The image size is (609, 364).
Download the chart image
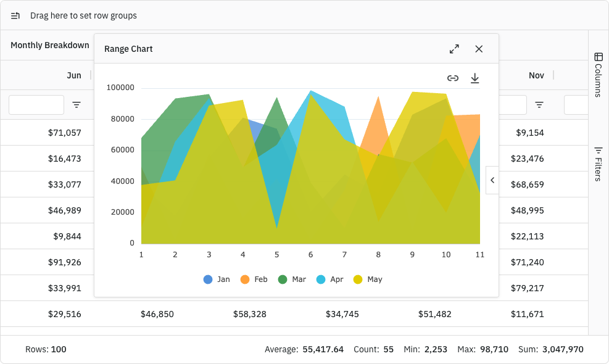tap(474, 78)
